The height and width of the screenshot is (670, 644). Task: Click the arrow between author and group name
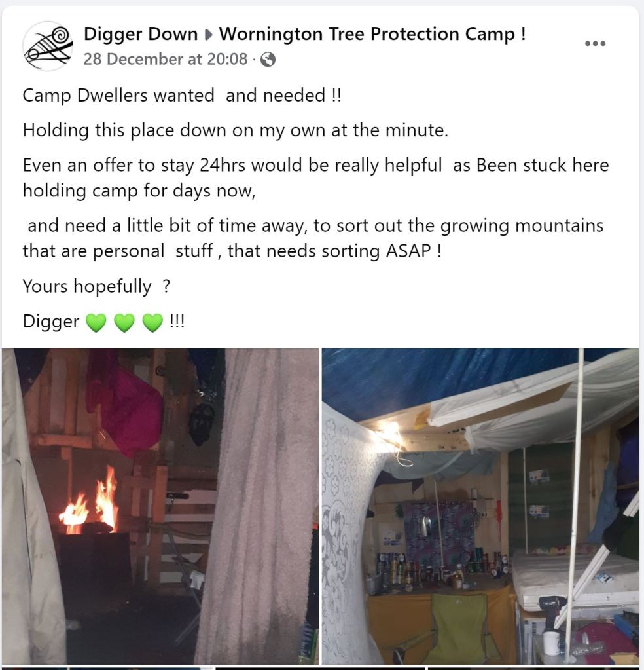click(208, 35)
